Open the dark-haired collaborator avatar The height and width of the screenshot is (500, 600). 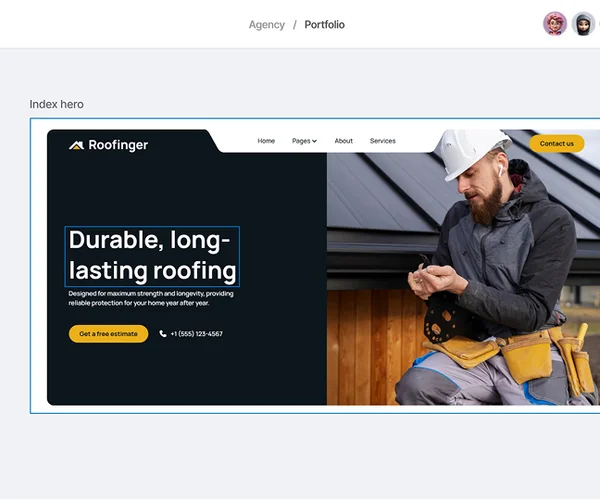(x=583, y=24)
